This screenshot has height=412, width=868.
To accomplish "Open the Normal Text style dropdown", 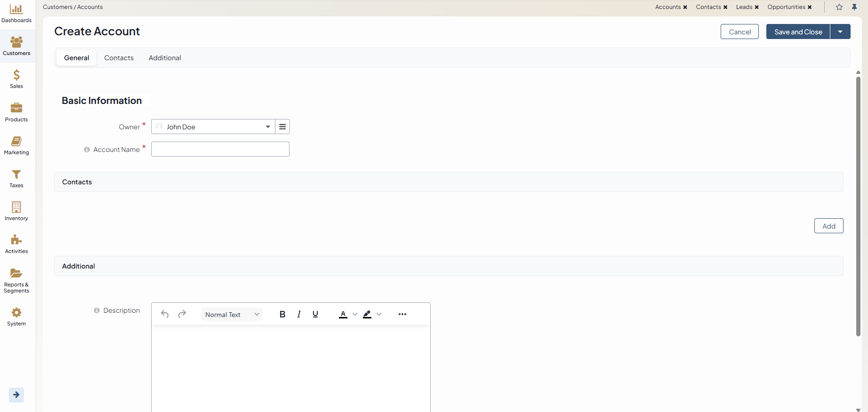I will [x=232, y=314].
